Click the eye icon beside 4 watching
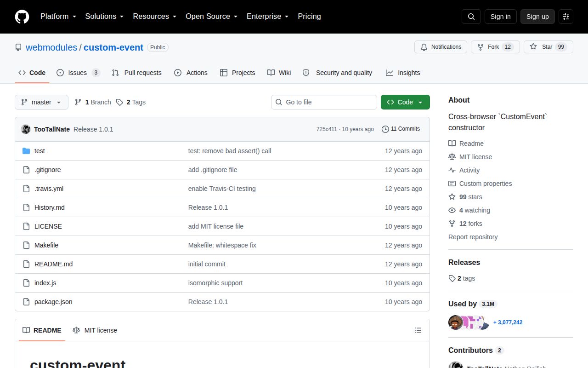 pyautogui.click(x=452, y=210)
